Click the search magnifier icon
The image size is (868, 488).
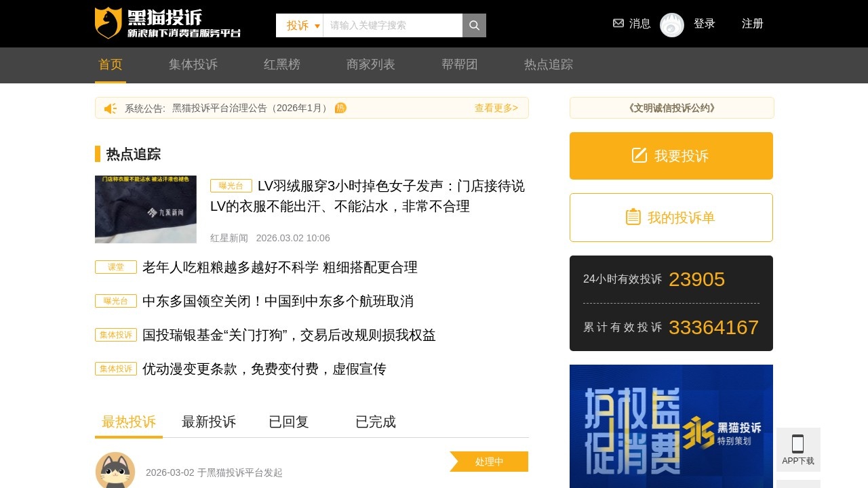coord(473,25)
